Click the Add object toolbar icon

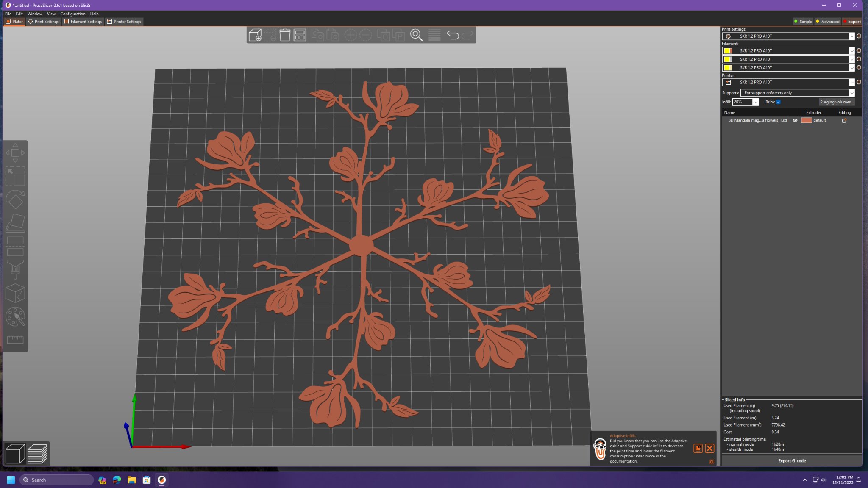coord(255,35)
